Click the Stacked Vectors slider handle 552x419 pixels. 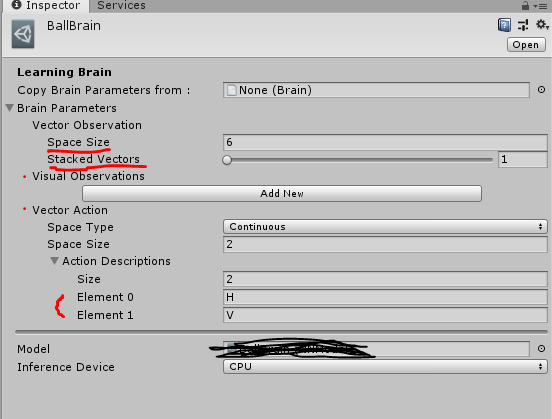(x=227, y=160)
